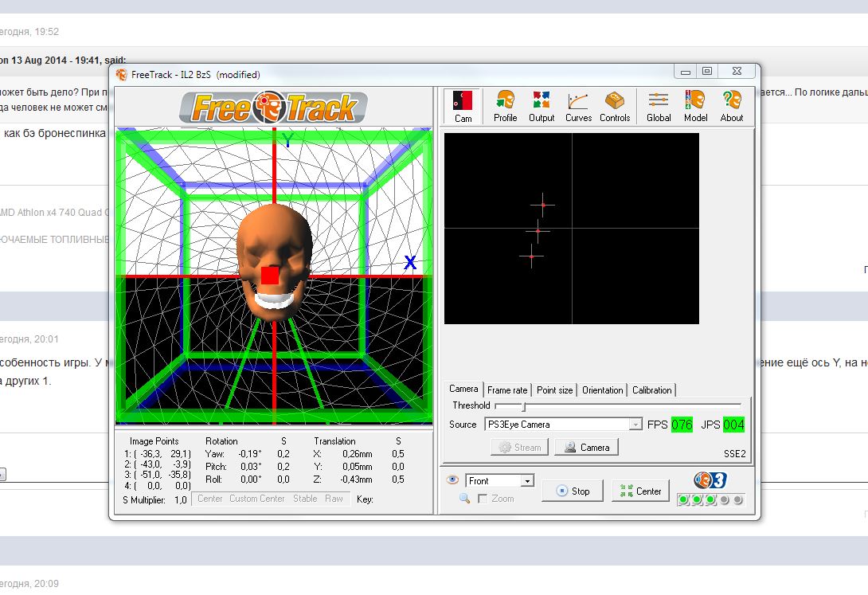Image resolution: width=868 pixels, height=595 pixels.
Task: Click the eye view icon beside Front
Action: point(452,480)
